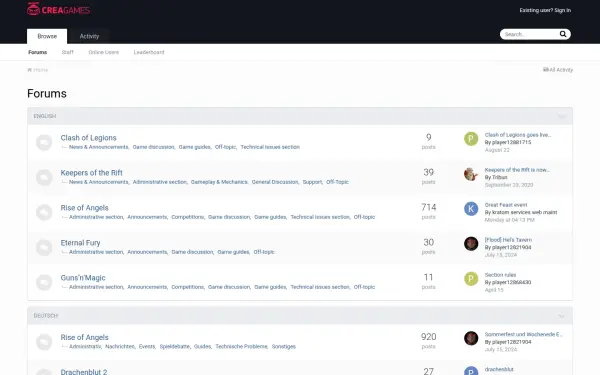Open the English Rise of Angels forum
This screenshot has height=375, width=600.
coord(85,208)
